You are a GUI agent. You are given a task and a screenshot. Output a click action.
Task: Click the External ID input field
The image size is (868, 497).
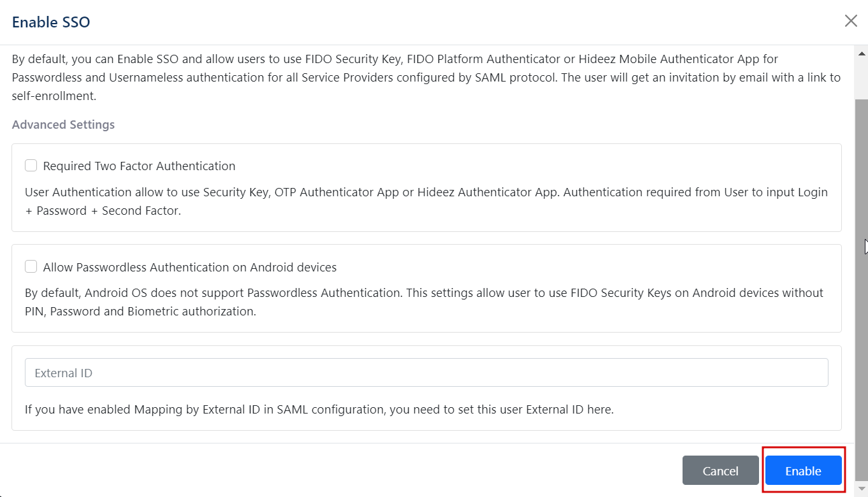pos(426,372)
